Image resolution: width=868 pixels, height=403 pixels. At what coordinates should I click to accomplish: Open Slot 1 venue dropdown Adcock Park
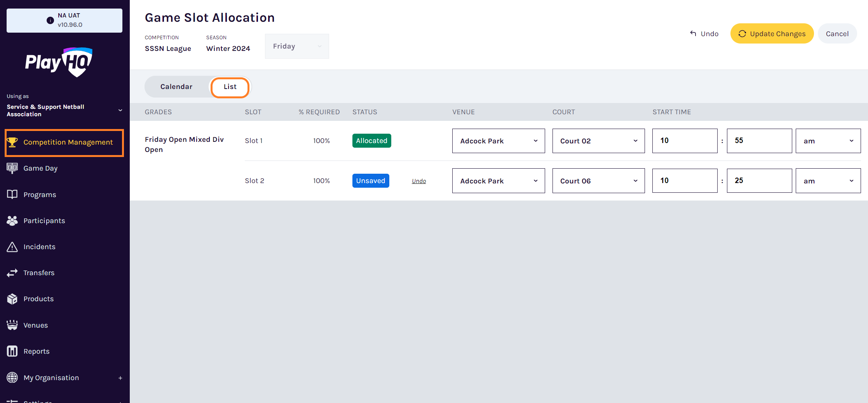click(498, 141)
